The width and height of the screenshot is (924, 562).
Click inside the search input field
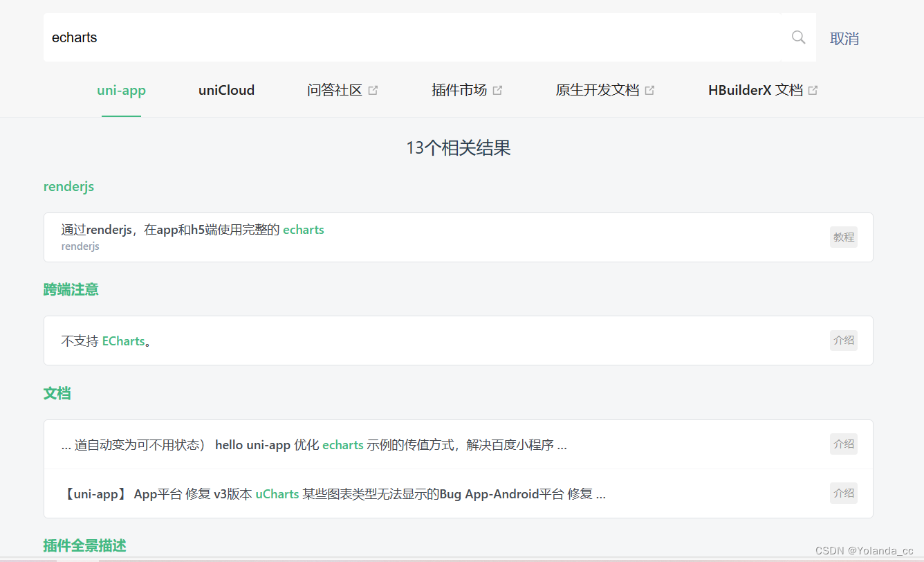(x=277, y=37)
